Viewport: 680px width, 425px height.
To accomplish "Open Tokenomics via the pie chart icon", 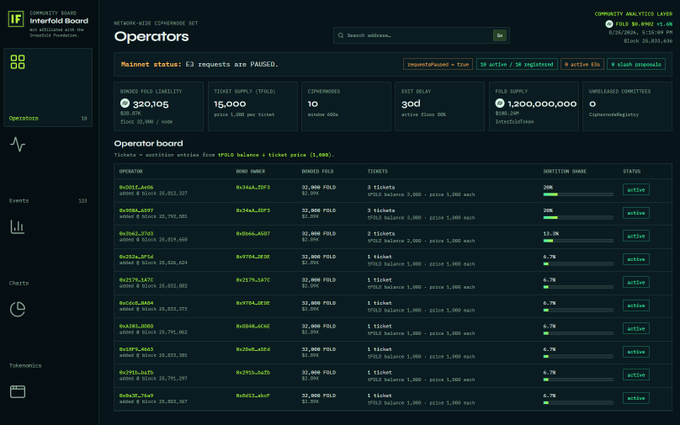I will pos(18,309).
